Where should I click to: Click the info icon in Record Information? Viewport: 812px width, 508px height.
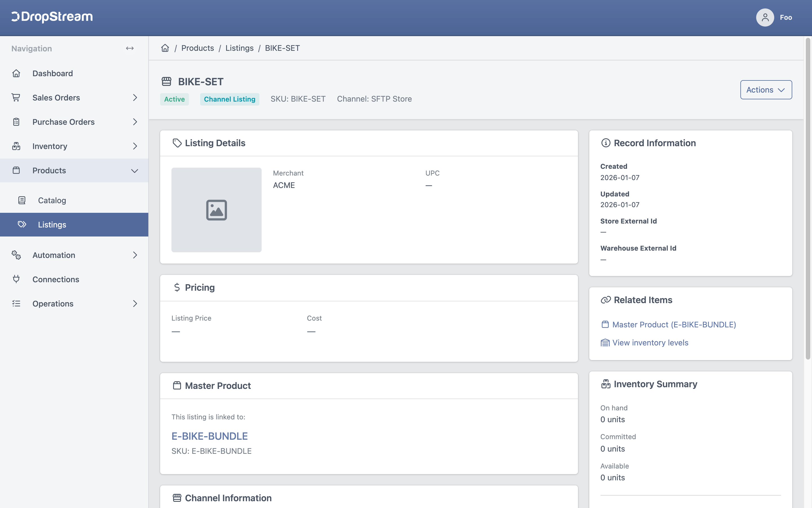[x=606, y=143]
